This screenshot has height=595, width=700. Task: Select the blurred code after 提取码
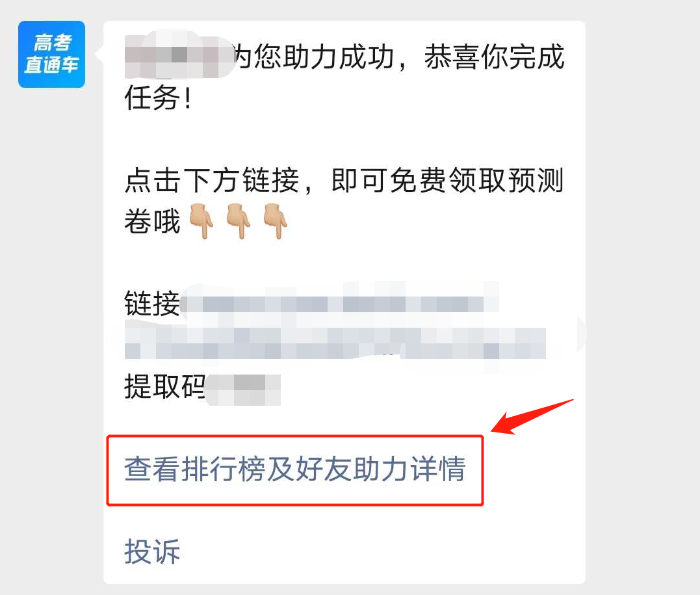pyautogui.click(x=243, y=390)
